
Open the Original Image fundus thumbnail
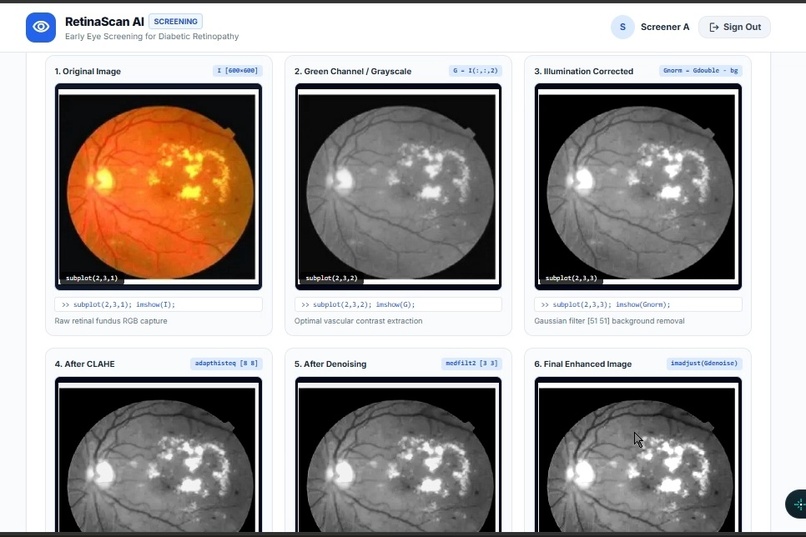coord(158,187)
